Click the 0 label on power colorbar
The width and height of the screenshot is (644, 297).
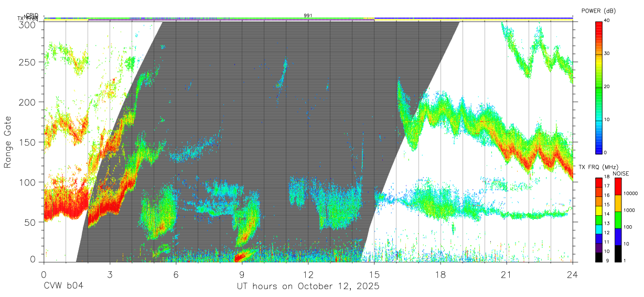(x=605, y=152)
